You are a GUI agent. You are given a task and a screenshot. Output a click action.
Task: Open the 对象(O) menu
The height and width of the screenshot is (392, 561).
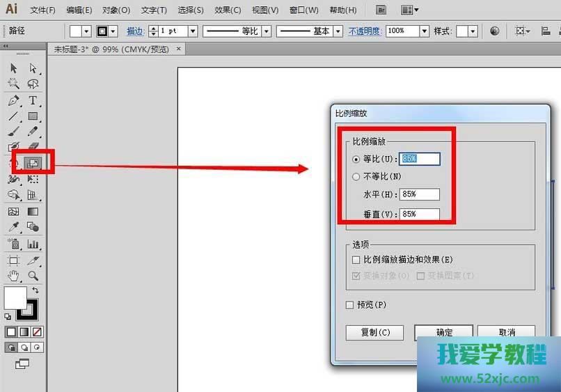tap(116, 10)
